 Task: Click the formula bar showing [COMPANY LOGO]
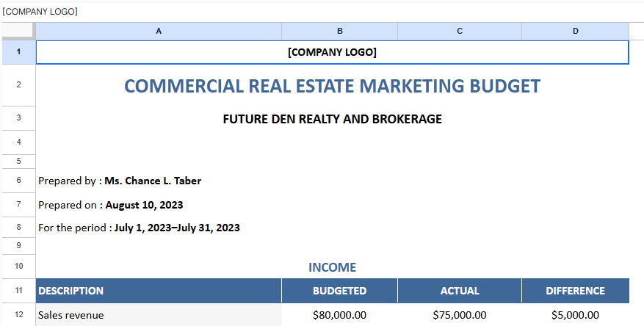tap(220, 11)
